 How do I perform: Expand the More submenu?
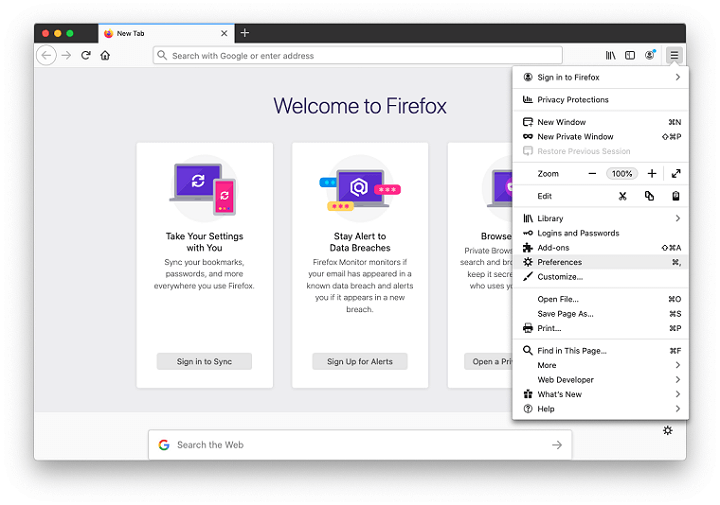coord(601,365)
